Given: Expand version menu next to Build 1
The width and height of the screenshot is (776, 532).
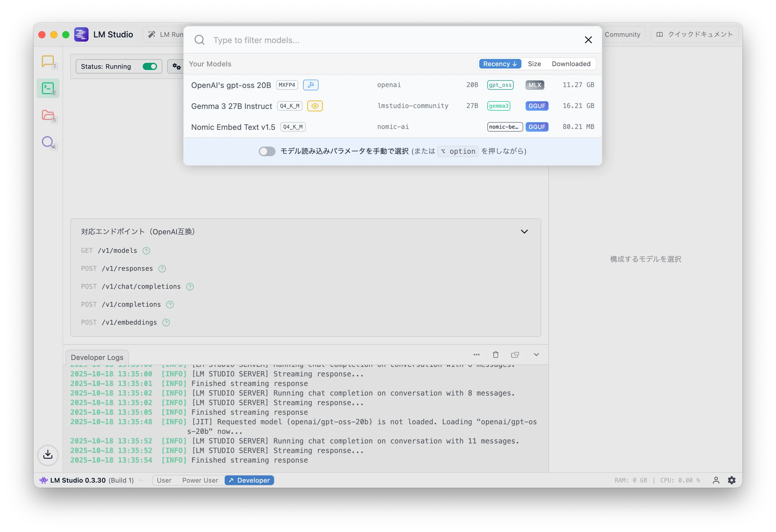Looking at the screenshot, I should pyautogui.click(x=141, y=480).
